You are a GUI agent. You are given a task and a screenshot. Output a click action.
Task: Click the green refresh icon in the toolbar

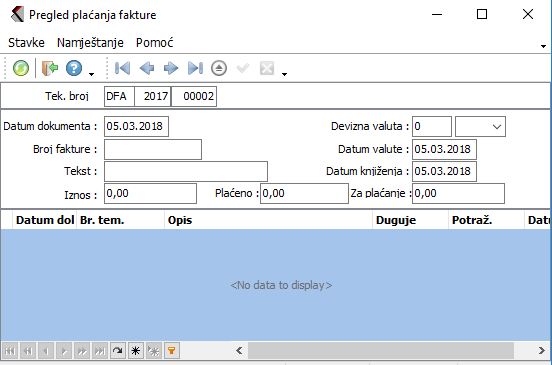[21, 68]
